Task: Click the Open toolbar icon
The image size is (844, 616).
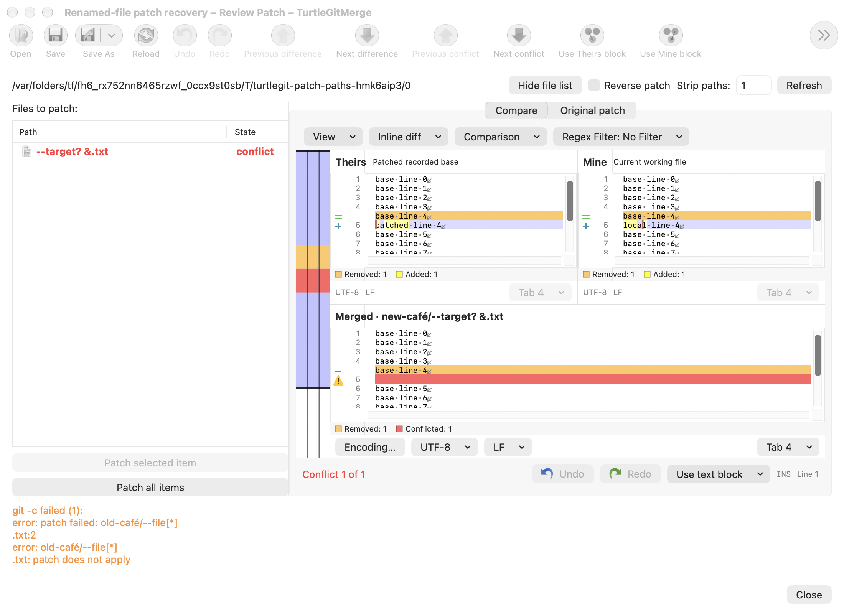Action: (x=21, y=36)
